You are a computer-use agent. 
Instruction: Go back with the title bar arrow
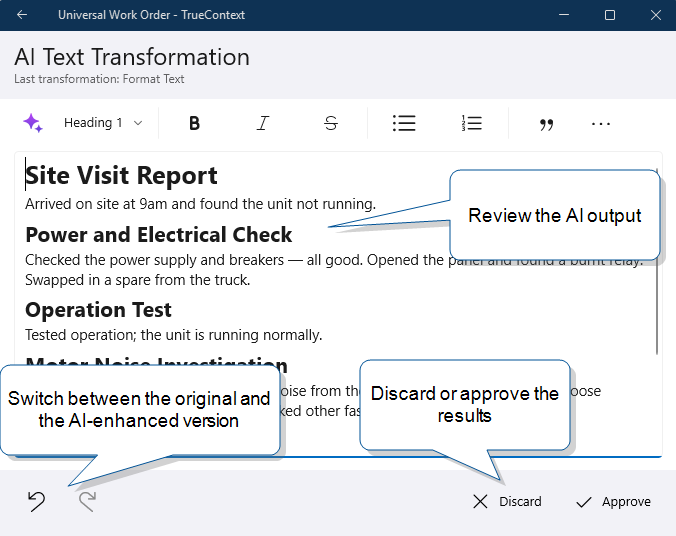point(22,15)
